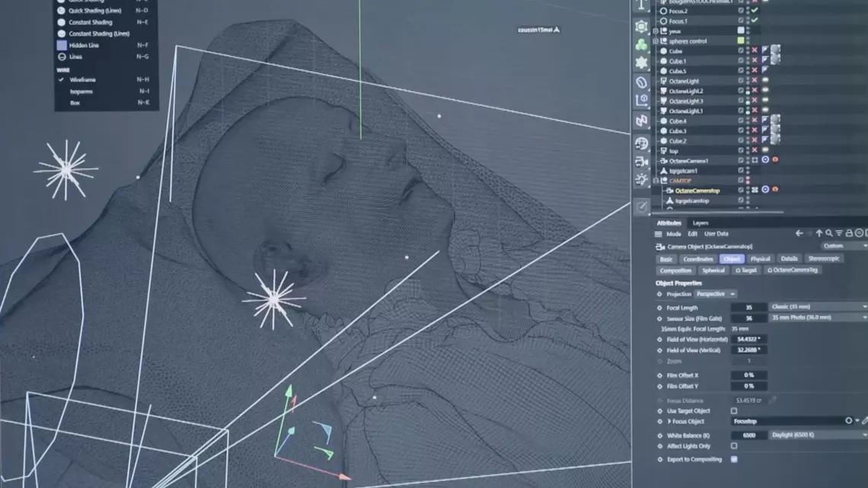The height and width of the screenshot is (488, 868).
Task: Open the Mode menu in Attributes
Action: (x=674, y=234)
